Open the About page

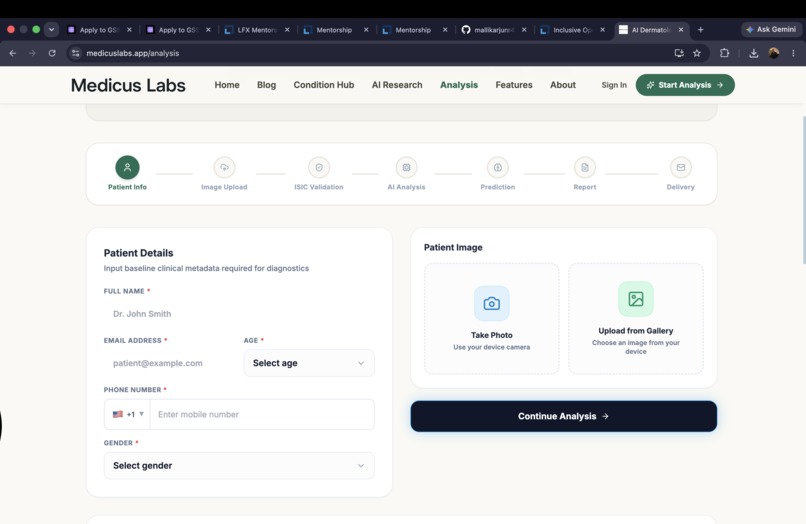pyautogui.click(x=563, y=85)
